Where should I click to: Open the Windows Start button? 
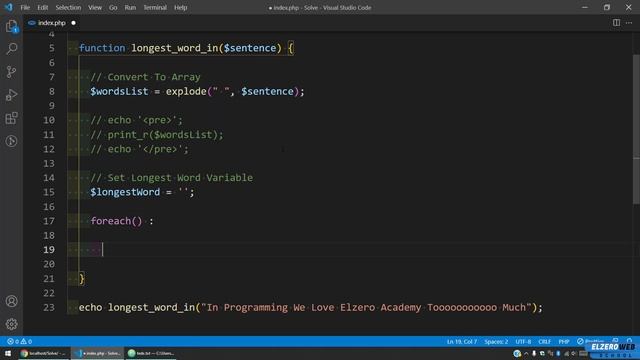point(8,353)
